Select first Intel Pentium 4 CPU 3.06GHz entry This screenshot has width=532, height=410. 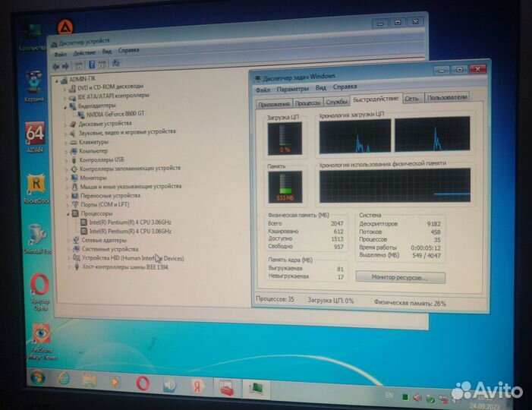pos(131,222)
